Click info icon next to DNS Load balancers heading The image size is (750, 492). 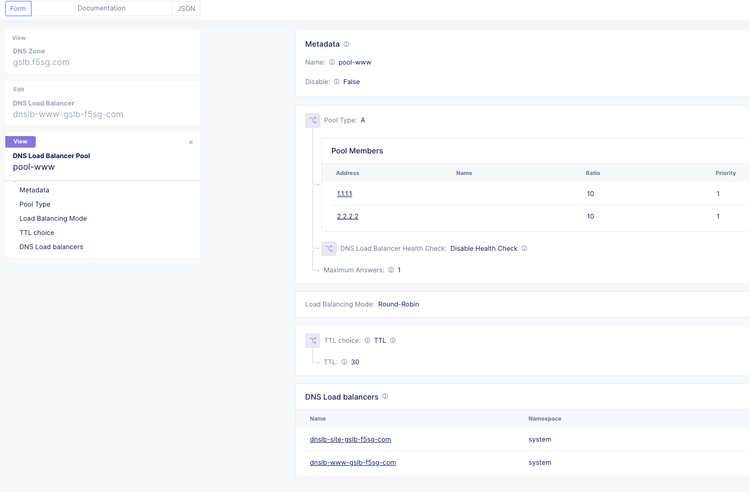coord(385,397)
